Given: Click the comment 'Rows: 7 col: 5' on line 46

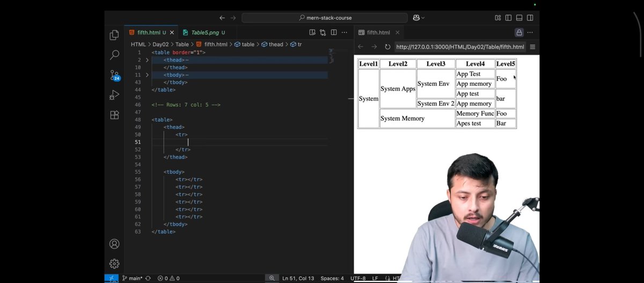Looking at the screenshot, I should click(186, 105).
